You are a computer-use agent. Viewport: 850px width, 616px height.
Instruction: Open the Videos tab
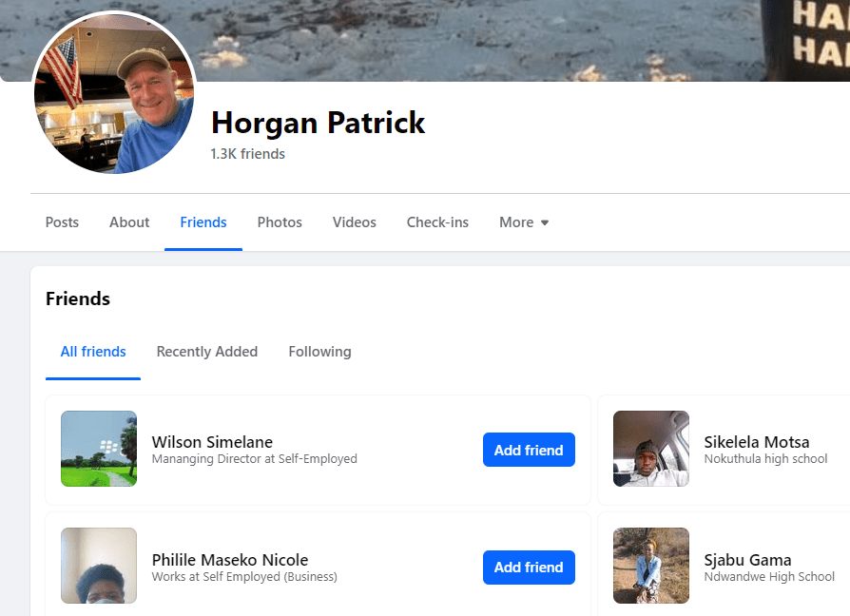click(355, 222)
